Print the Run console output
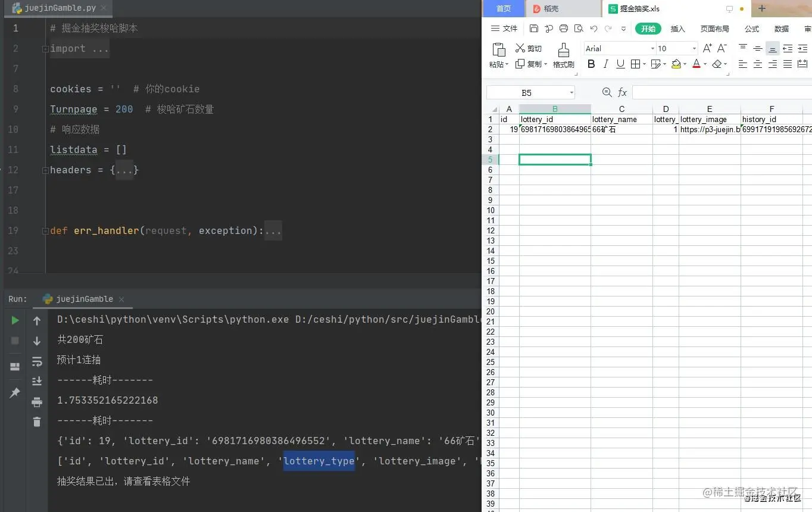The height and width of the screenshot is (512, 812). (x=37, y=402)
